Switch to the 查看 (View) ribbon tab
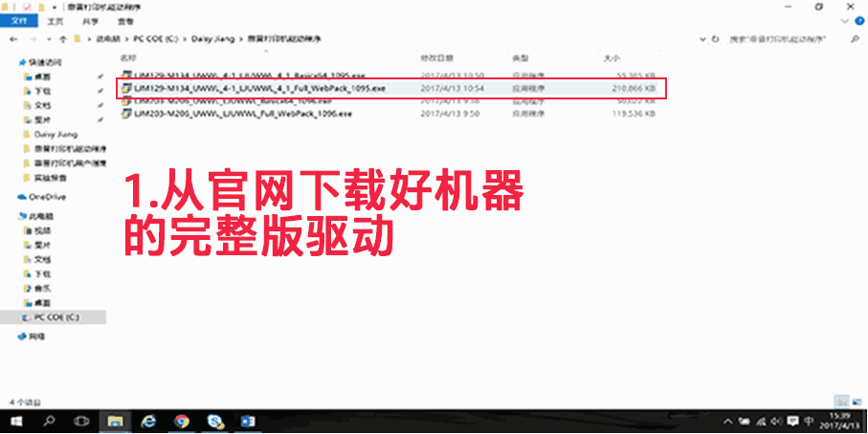The height and width of the screenshot is (434, 868). [x=126, y=20]
